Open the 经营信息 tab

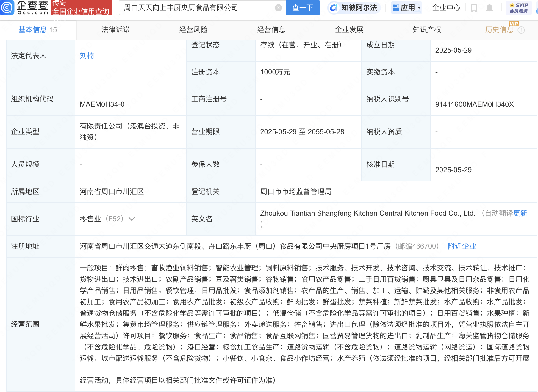[x=271, y=30]
